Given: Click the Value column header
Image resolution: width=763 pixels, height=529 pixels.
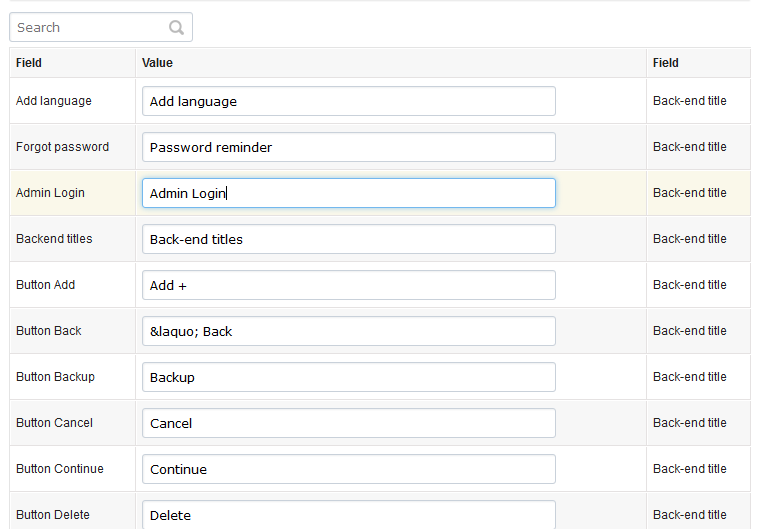Looking at the screenshot, I should point(157,63).
